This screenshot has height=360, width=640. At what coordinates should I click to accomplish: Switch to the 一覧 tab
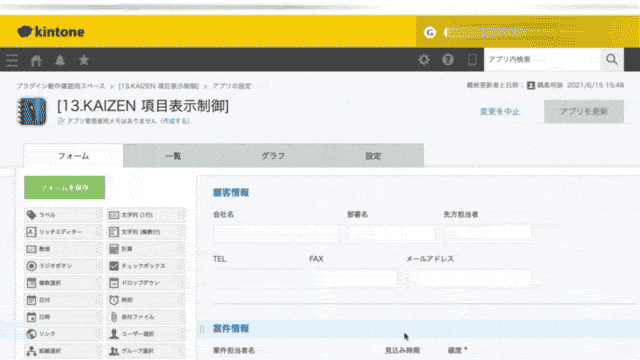click(173, 156)
